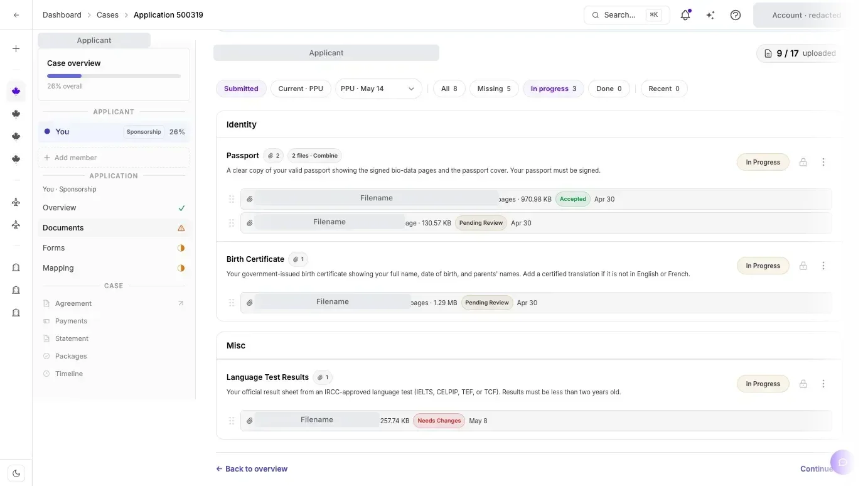Open the Documents section in the sidebar

[114, 228]
